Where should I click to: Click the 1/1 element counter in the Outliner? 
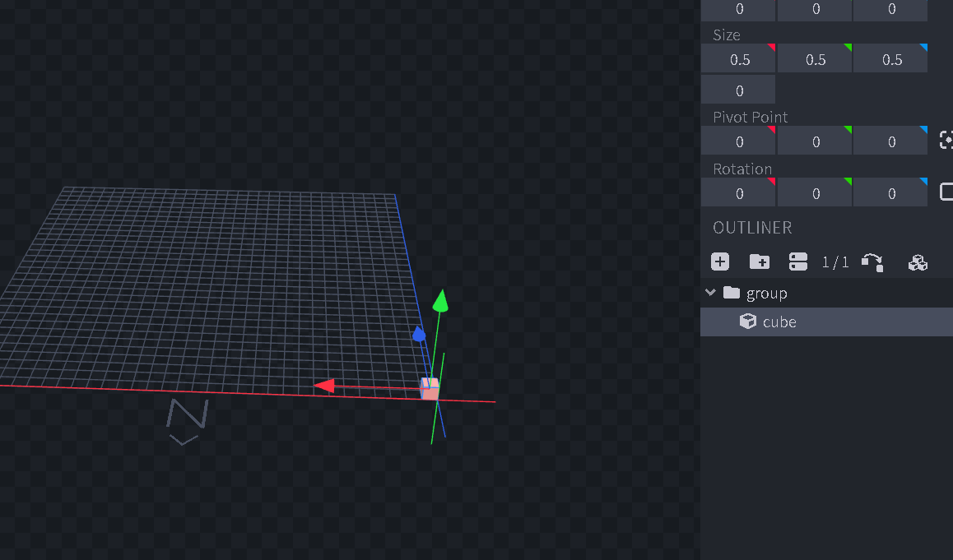click(x=834, y=261)
